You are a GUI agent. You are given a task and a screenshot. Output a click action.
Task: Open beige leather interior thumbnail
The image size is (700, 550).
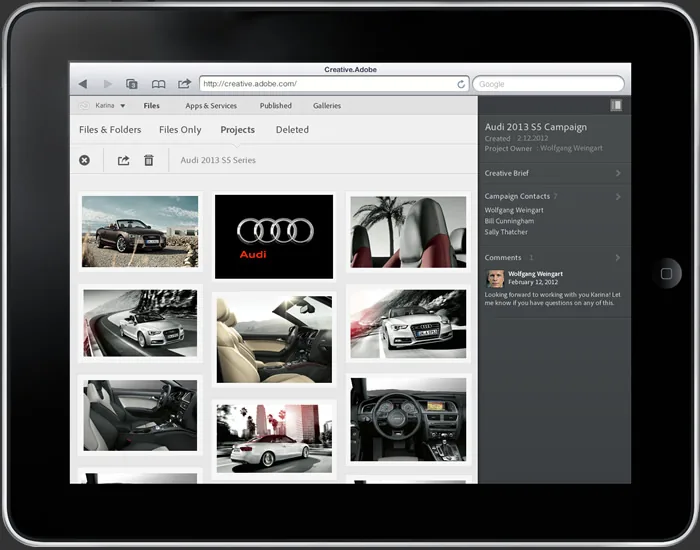tap(274, 339)
